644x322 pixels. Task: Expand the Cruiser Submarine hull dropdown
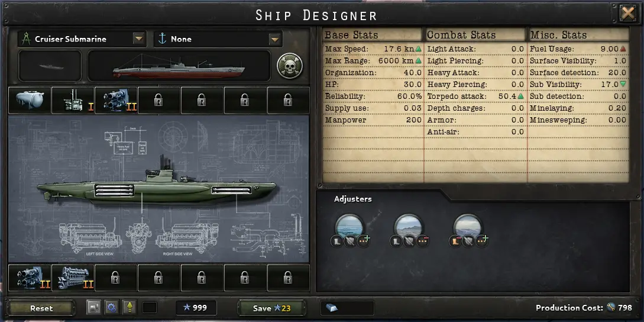click(139, 39)
